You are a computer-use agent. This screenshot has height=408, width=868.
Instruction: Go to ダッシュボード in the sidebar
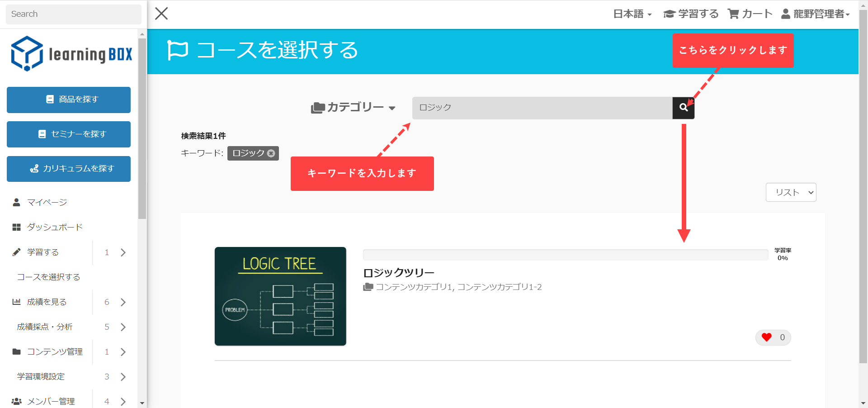tap(55, 227)
